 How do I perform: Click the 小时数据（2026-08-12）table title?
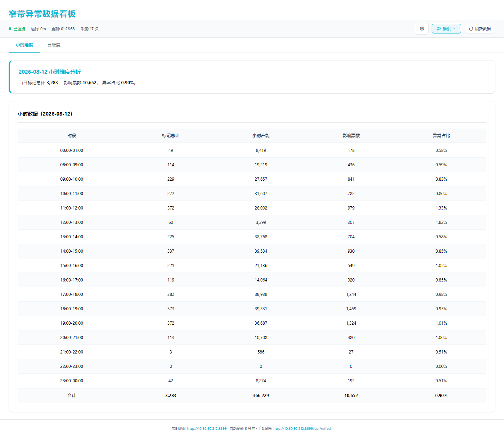click(45, 114)
